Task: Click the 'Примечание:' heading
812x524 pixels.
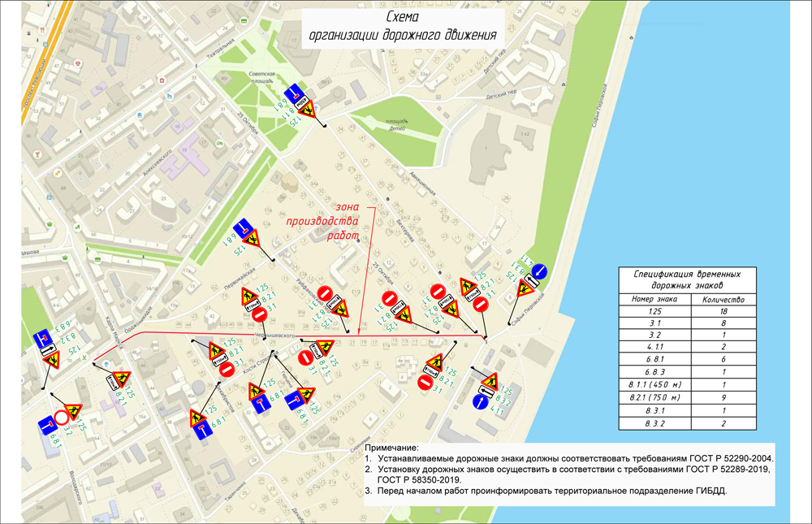Action: (x=391, y=448)
